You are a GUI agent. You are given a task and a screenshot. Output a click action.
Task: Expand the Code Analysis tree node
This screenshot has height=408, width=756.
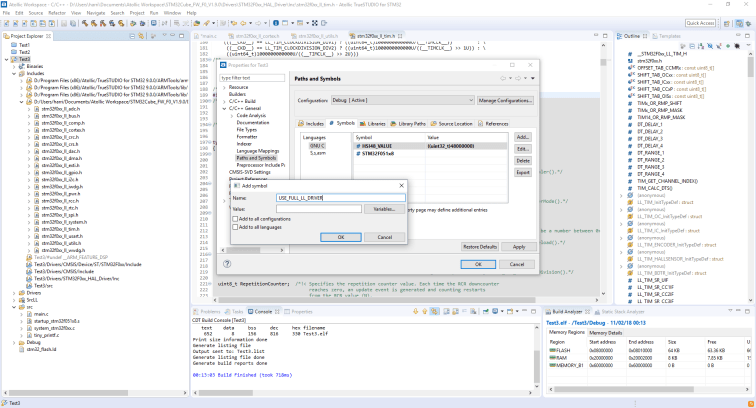230,117
